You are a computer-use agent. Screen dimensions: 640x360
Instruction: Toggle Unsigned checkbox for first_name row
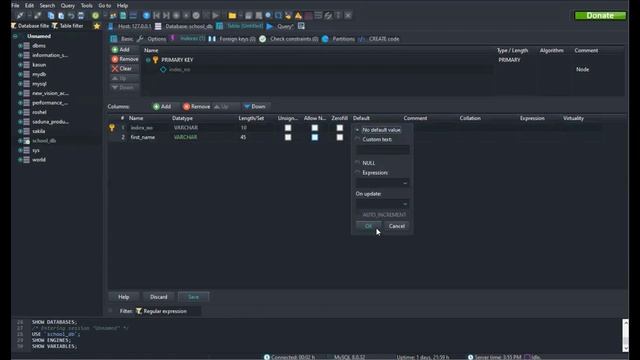288,137
